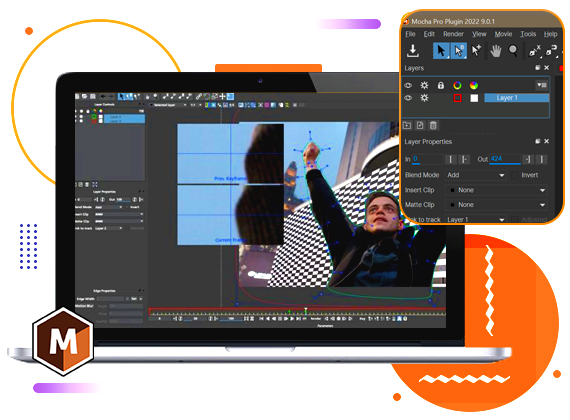
Task: Click the Save/export download arrow icon
Action: [413, 51]
